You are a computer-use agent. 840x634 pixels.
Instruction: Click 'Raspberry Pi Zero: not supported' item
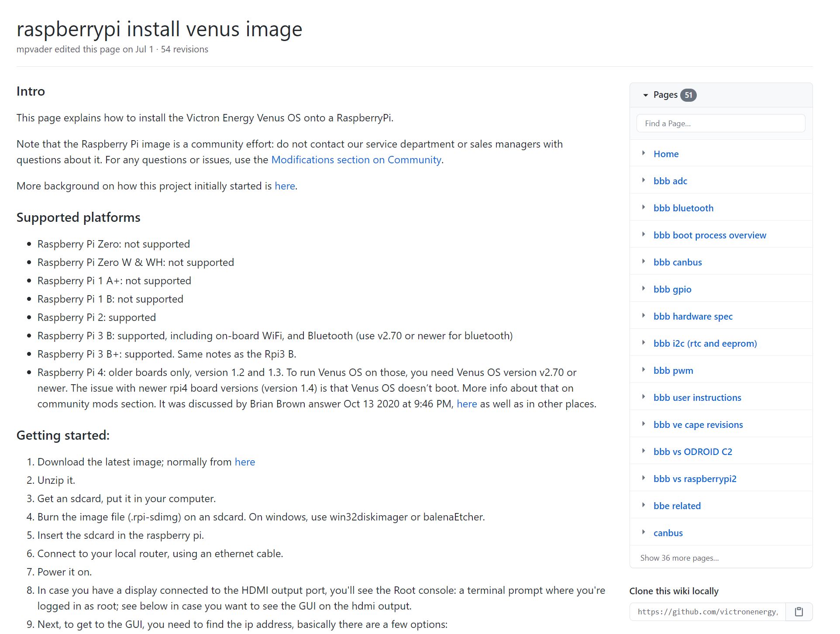114,244
